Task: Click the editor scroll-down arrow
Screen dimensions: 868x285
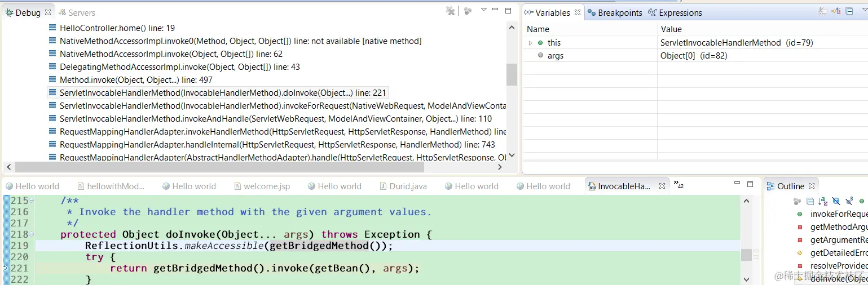Action: click(747, 279)
